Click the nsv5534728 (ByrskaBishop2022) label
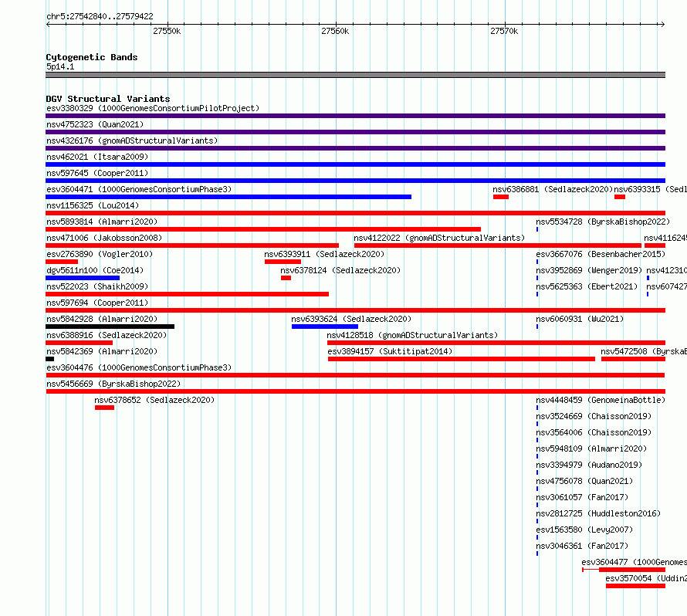Image resolution: width=687 pixels, height=616 pixels. (603, 222)
